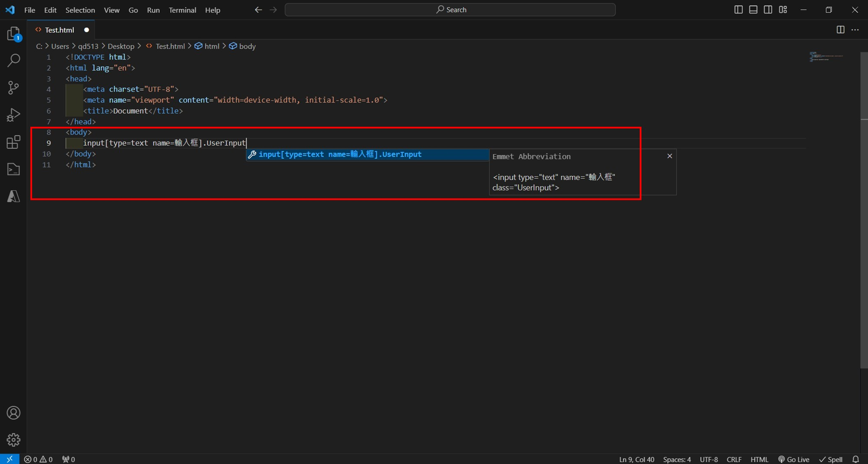This screenshot has height=464, width=868.
Task: Click the unsaved dot on Test.html tab
Action: tap(86, 30)
